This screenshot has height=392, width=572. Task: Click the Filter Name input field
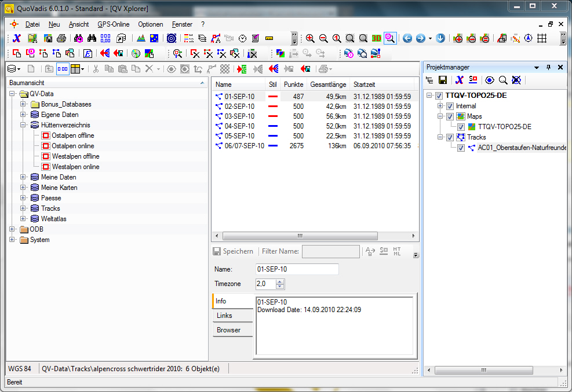tap(331, 251)
